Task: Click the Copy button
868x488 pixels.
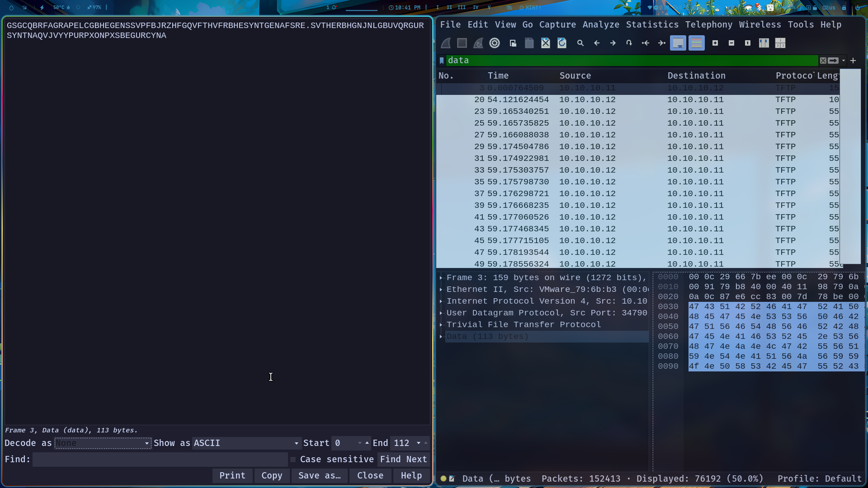Action: [272, 476]
